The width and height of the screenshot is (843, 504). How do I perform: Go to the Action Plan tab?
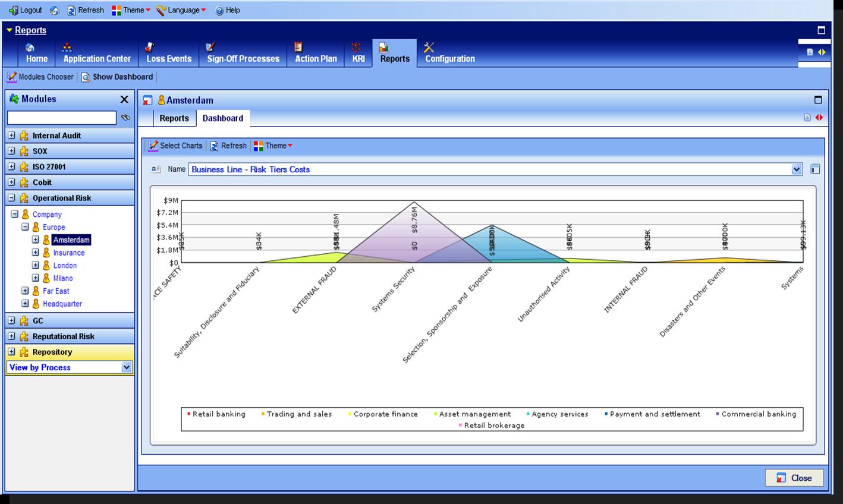click(316, 53)
